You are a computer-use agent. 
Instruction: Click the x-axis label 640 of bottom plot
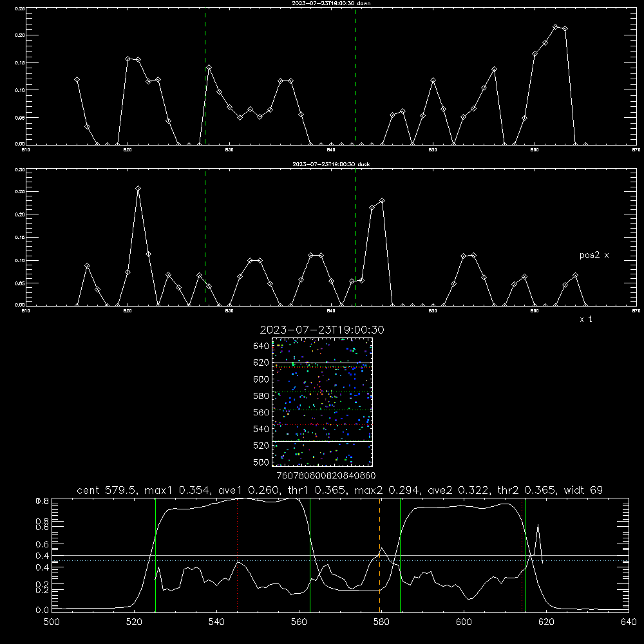[629, 622]
